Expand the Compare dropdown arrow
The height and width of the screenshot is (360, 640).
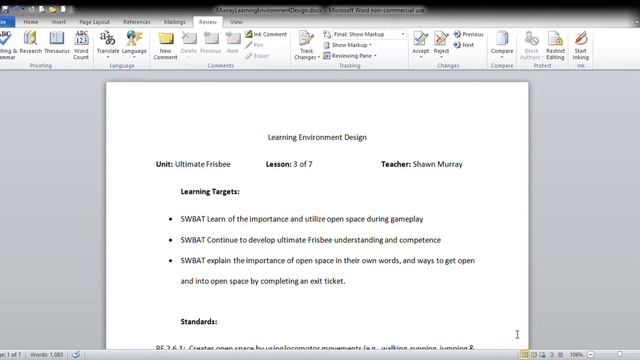[502, 58]
